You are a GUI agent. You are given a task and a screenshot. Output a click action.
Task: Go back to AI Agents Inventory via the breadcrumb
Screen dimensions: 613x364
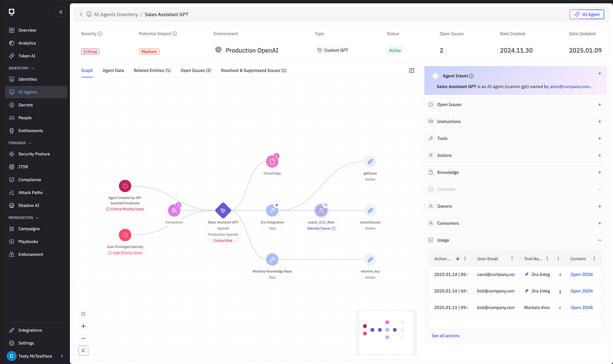[x=116, y=14]
